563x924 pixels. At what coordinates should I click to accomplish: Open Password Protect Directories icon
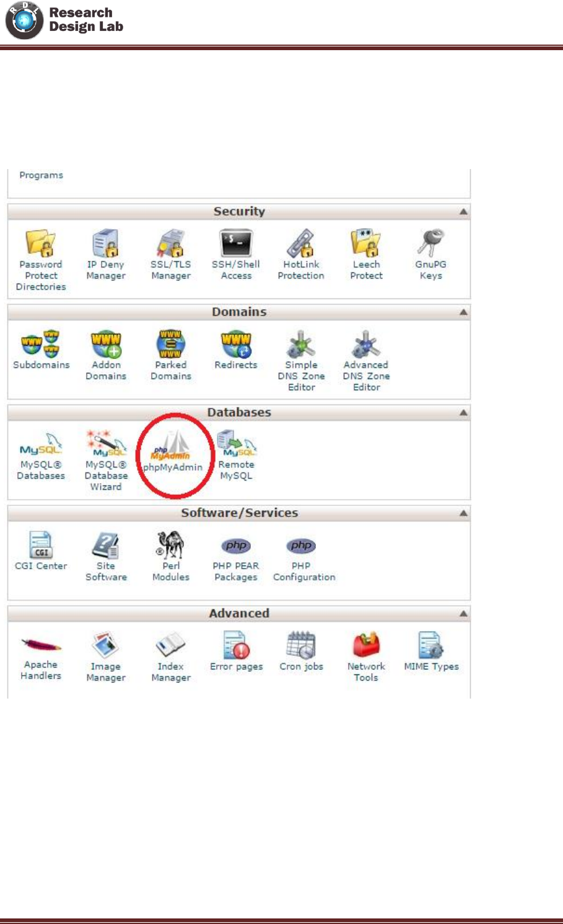click(x=41, y=243)
